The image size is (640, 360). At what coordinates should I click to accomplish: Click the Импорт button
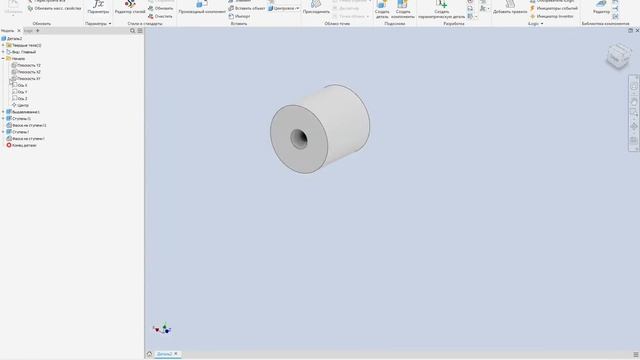[x=240, y=16]
